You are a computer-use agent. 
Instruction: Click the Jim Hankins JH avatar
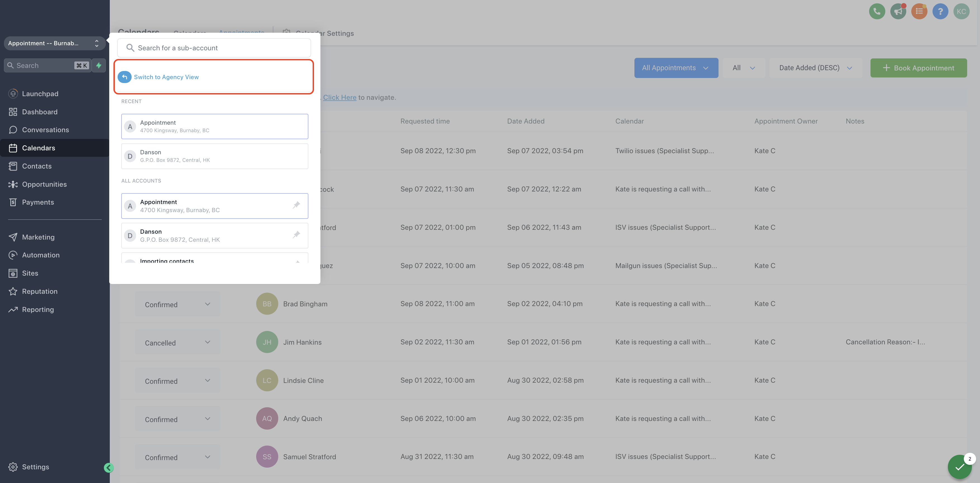click(x=267, y=342)
